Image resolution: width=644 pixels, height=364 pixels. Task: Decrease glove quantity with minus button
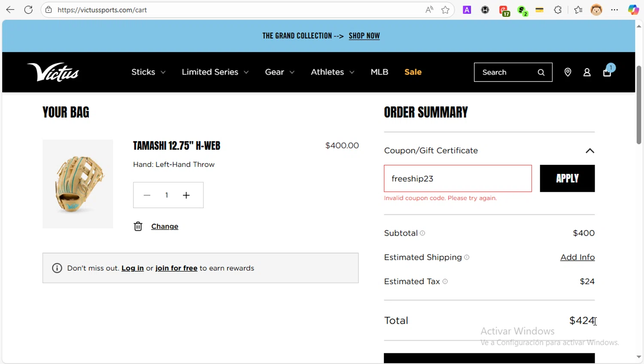click(147, 195)
